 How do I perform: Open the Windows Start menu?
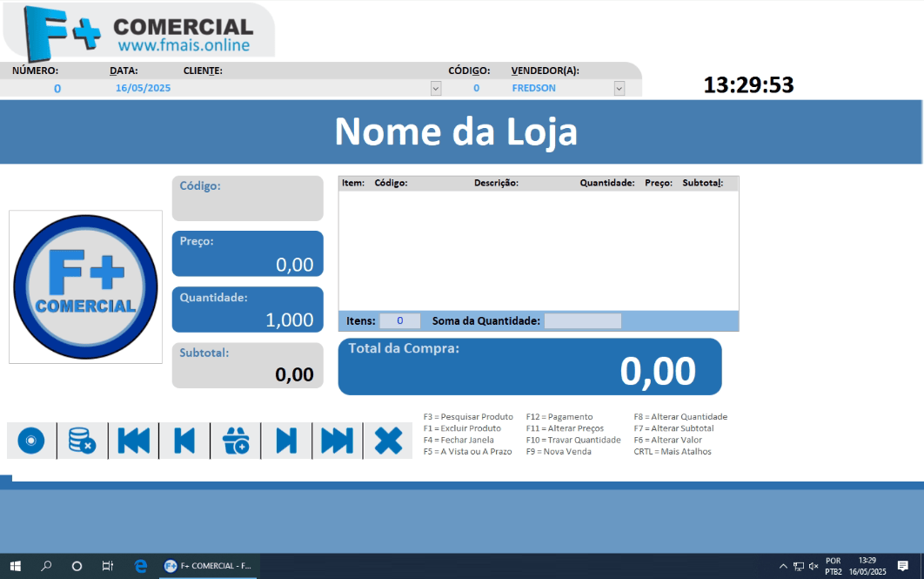[x=16, y=566]
